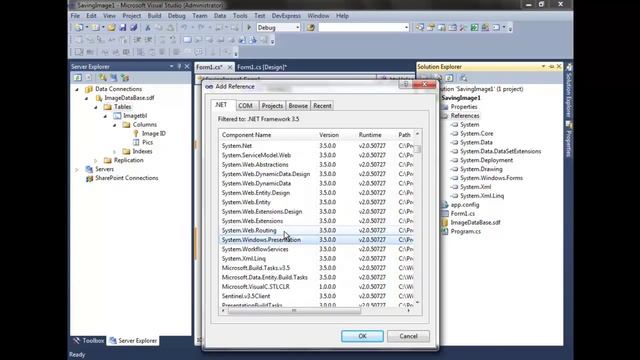
Task: Open Solution Explorer window position dropdown arrow
Action: (543, 67)
